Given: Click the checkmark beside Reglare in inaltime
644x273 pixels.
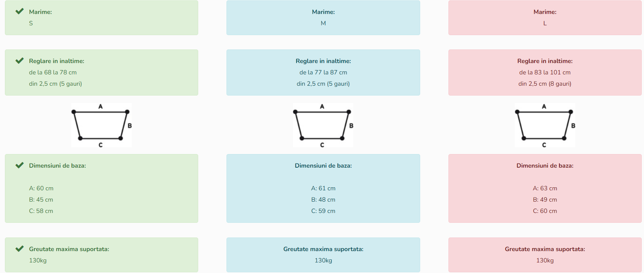Looking at the screenshot, I should 20,61.
